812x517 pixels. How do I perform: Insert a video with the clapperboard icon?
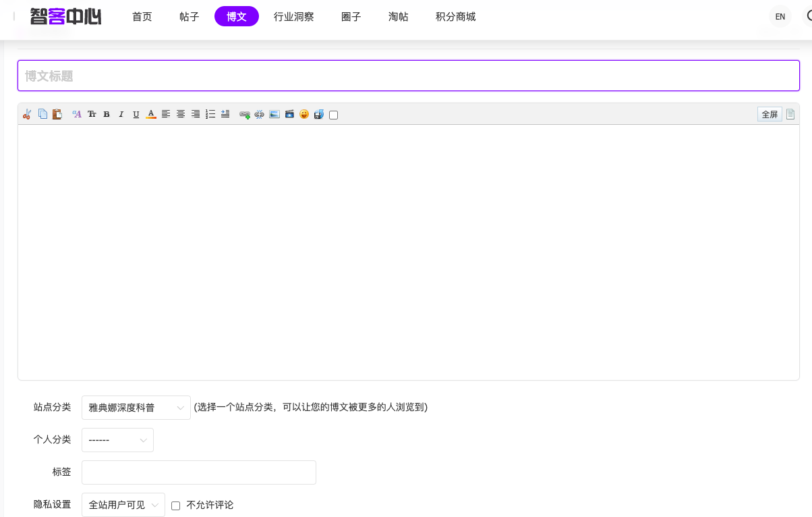point(289,114)
